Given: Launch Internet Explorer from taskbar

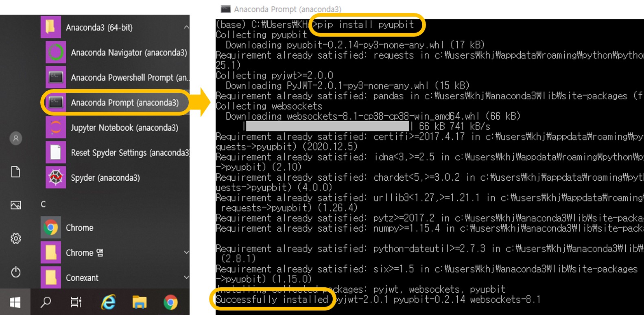Looking at the screenshot, I should 108,302.
